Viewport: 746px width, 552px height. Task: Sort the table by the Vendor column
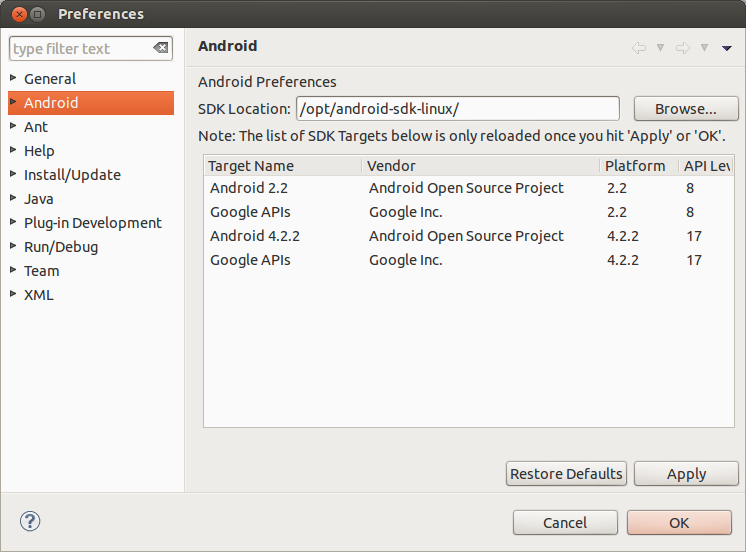click(x=480, y=166)
